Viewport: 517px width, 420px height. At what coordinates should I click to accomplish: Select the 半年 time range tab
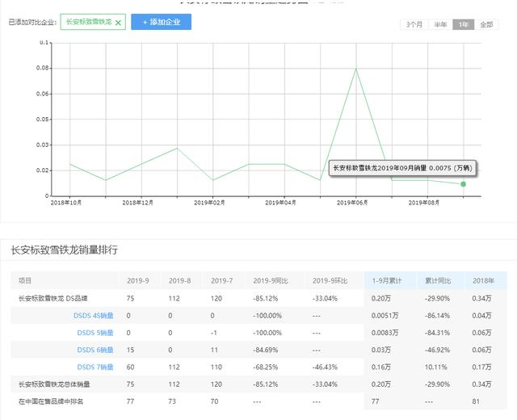click(440, 24)
